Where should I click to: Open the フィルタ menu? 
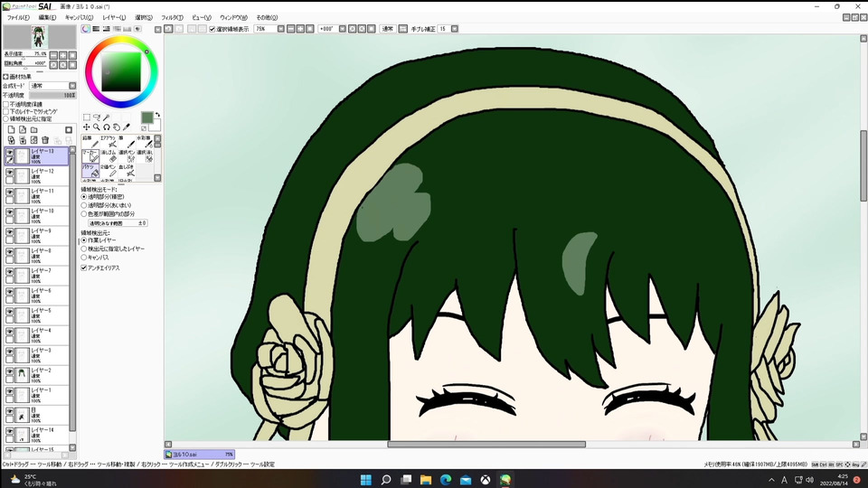tap(172, 18)
